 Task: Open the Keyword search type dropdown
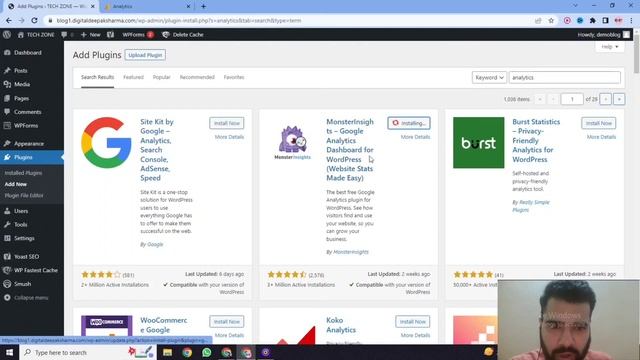[x=489, y=78]
